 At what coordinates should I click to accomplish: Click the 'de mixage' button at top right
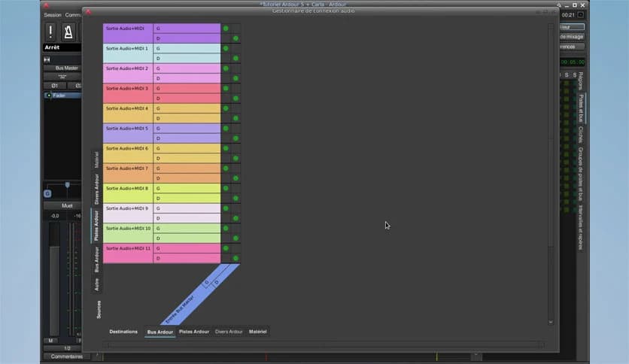tap(572, 37)
